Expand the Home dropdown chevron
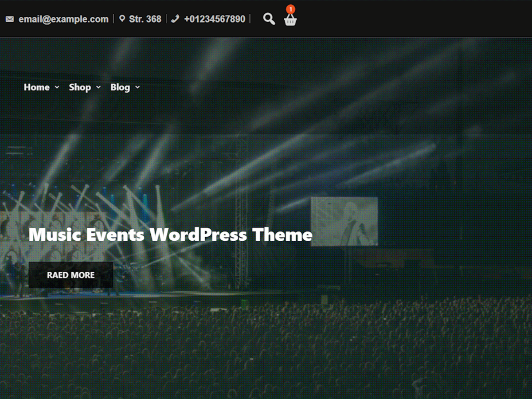The image size is (532, 399). pyautogui.click(x=57, y=87)
